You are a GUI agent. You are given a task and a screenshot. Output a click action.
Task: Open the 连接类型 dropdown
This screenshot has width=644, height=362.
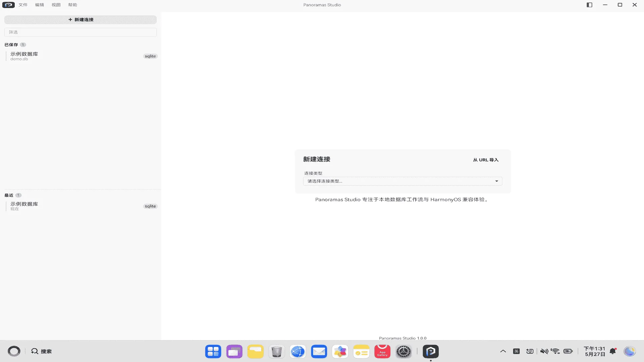(x=402, y=181)
